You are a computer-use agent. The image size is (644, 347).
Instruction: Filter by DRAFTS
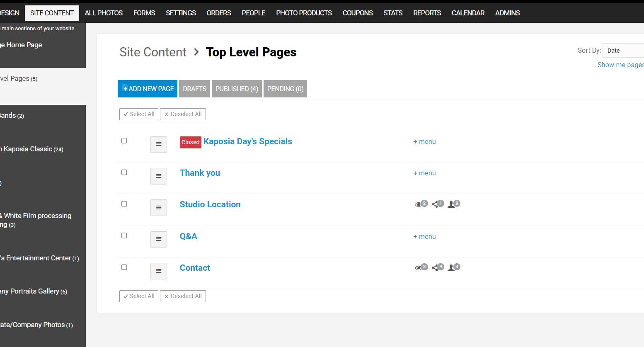(194, 89)
